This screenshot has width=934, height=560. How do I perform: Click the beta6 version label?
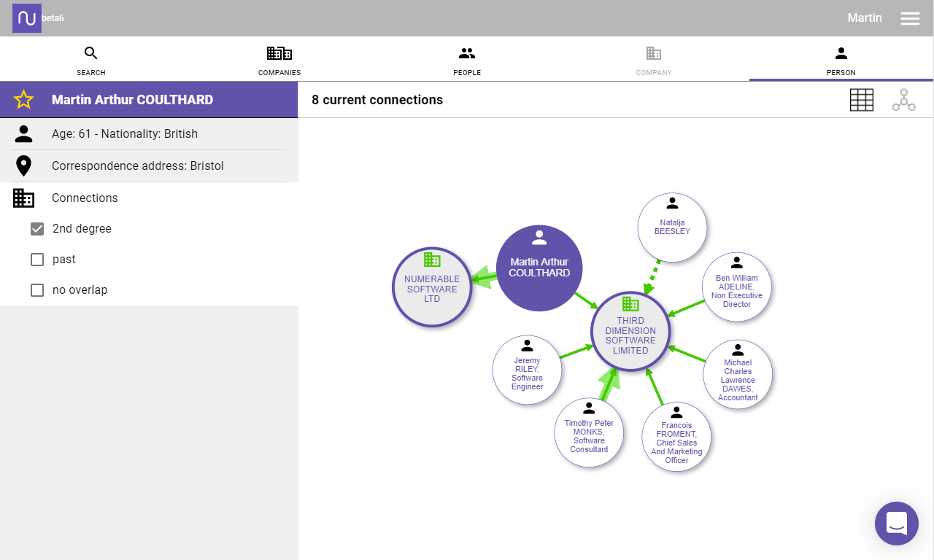point(53,18)
